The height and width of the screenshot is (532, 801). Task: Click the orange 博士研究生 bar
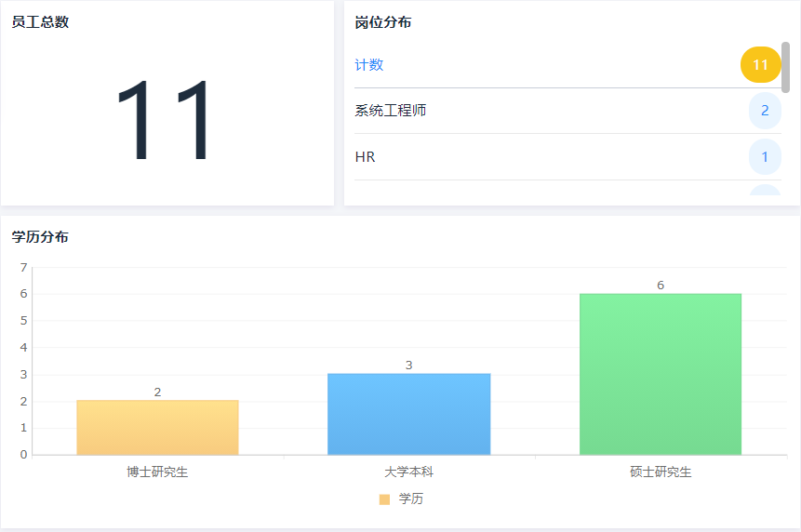(x=157, y=428)
